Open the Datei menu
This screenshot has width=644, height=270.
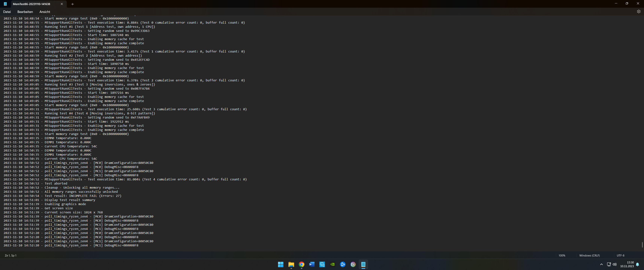(x=7, y=12)
